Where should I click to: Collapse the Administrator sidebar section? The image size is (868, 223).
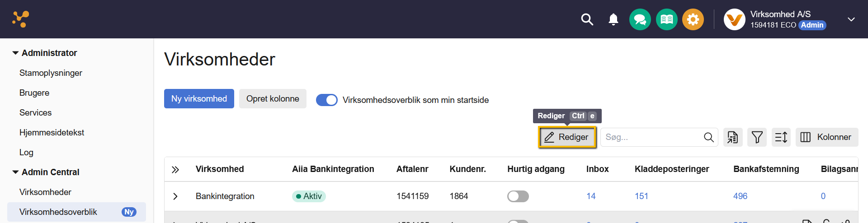(16, 53)
